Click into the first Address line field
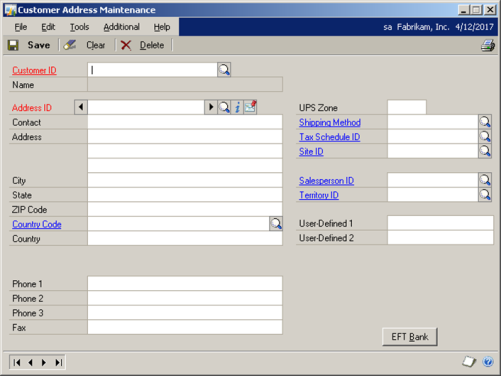The height and width of the screenshot is (376, 501). pos(185,136)
